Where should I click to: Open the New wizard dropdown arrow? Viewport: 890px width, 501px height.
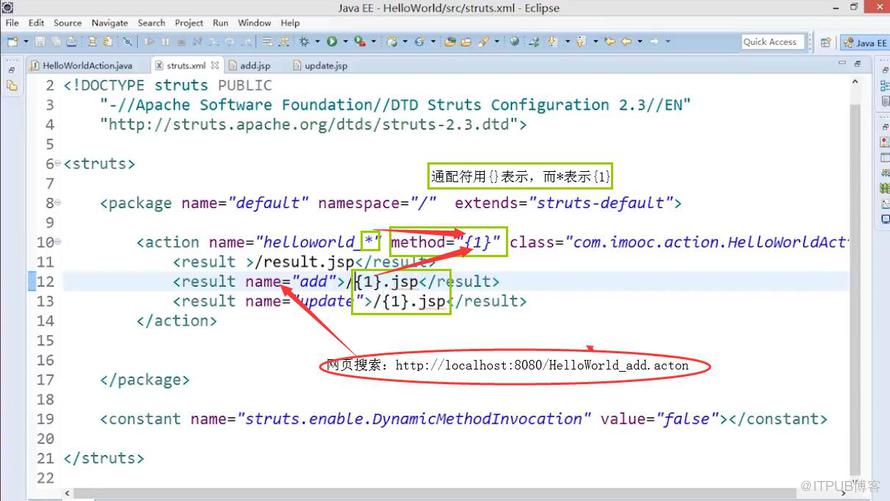26,41
